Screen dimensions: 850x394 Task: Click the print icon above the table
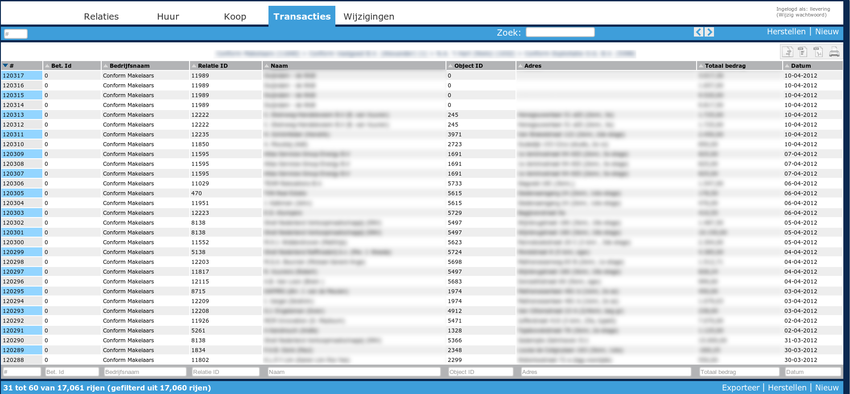pos(834,52)
